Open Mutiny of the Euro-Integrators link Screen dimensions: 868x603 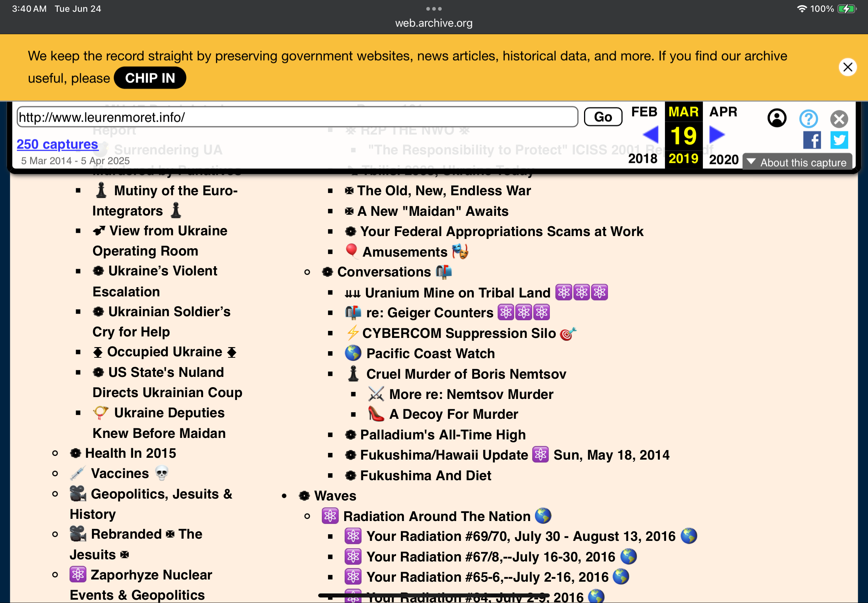point(165,201)
